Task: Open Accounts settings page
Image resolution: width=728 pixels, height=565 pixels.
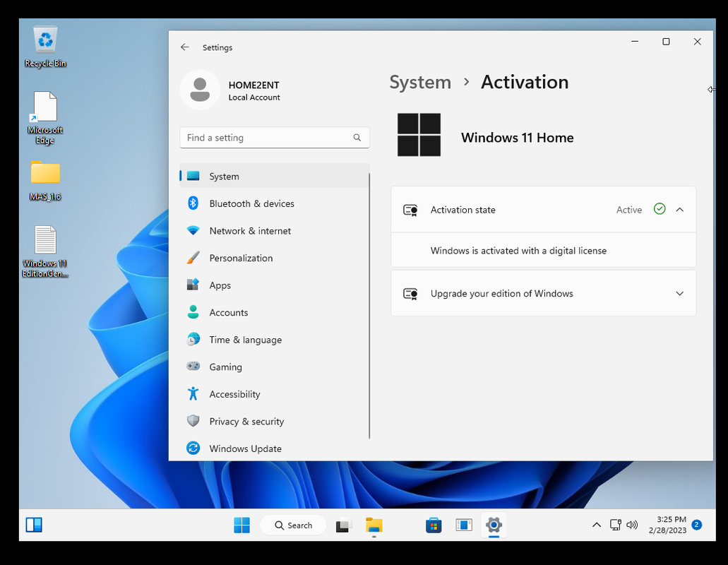Action: tap(275, 312)
